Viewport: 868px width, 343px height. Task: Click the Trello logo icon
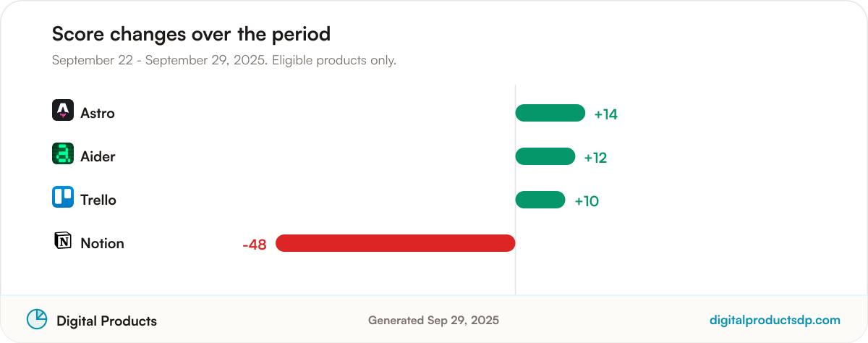[63, 197]
